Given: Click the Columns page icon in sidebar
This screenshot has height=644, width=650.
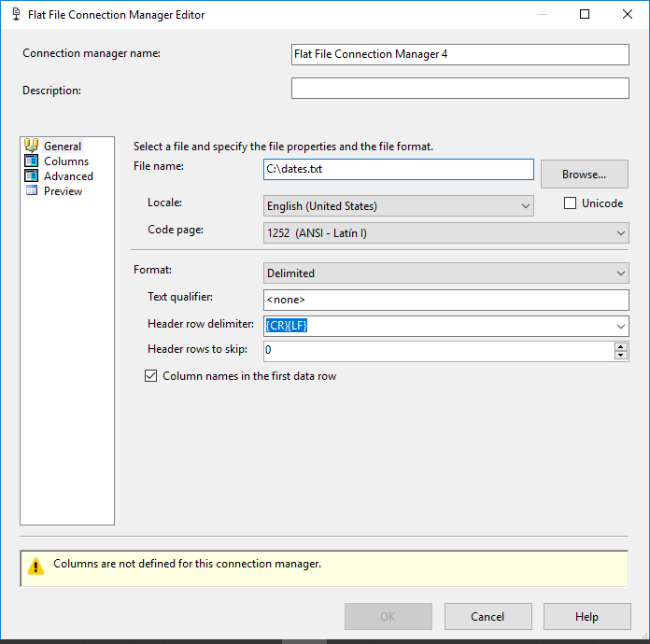Looking at the screenshot, I should [32, 161].
